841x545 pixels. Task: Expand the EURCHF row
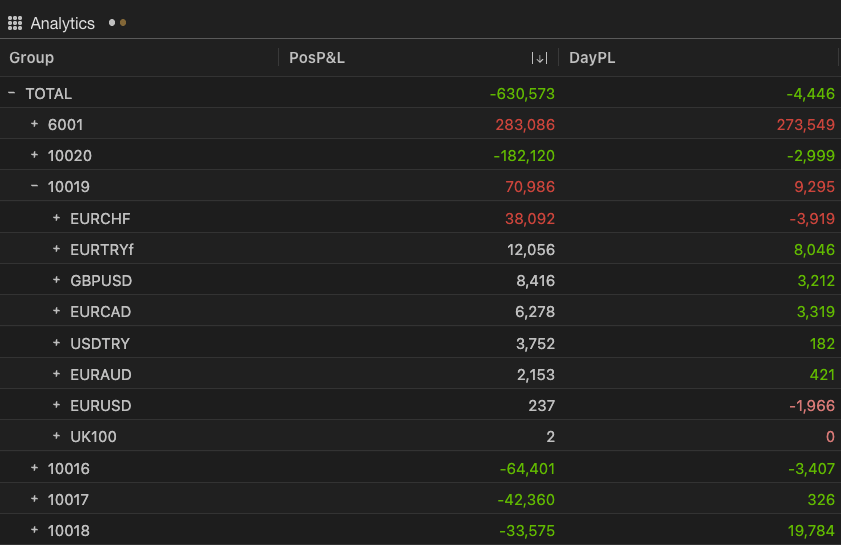(x=56, y=218)
